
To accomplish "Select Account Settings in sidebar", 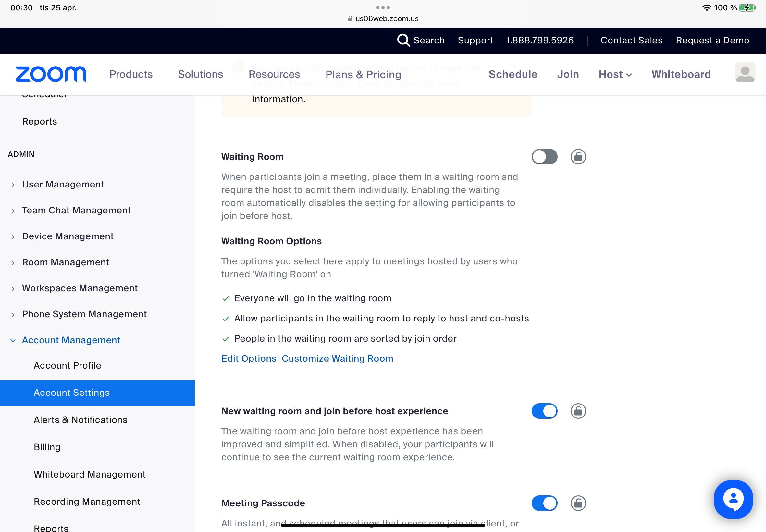I will click(x=72, y=393).
